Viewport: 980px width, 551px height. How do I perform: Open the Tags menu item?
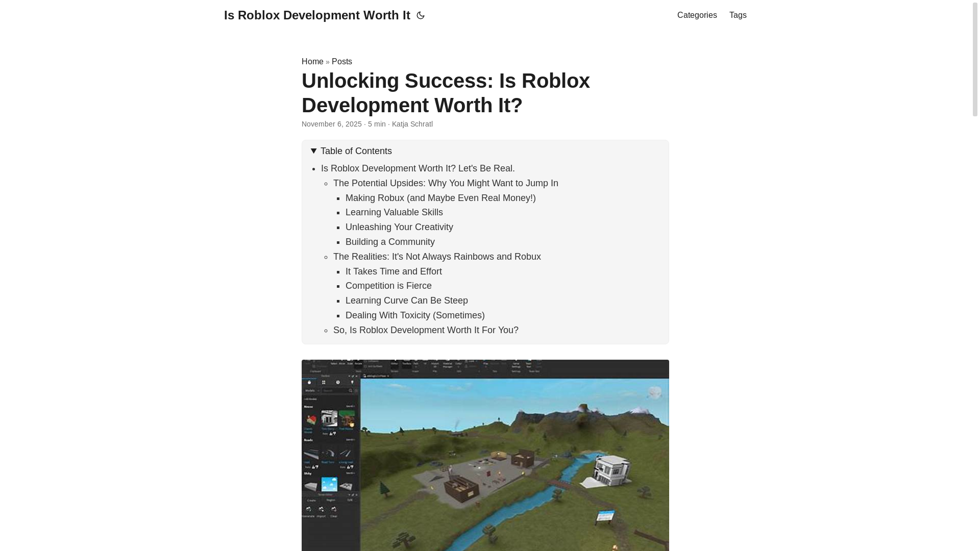coord(738,15)
